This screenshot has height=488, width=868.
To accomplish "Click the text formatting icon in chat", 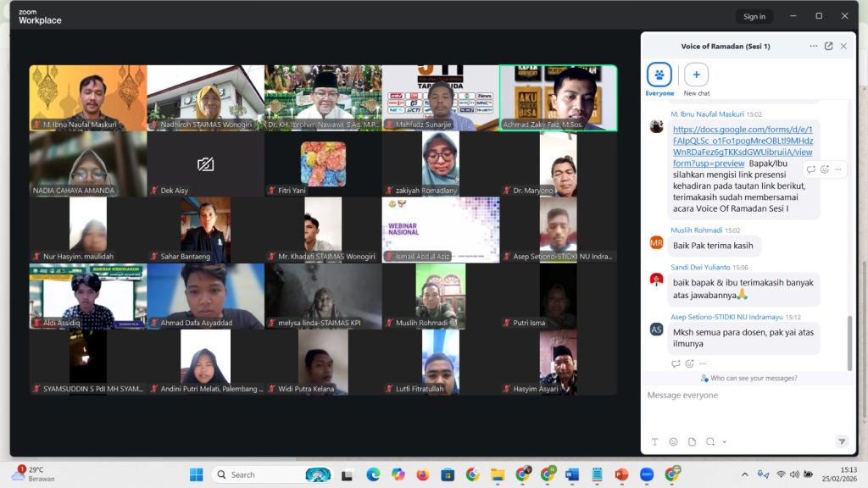I will point(654,441).
